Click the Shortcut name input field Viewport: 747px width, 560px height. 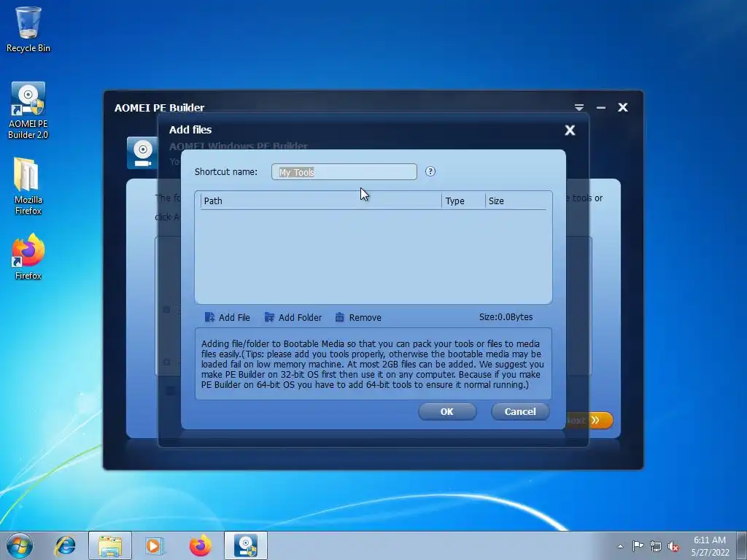pos(344,172)
